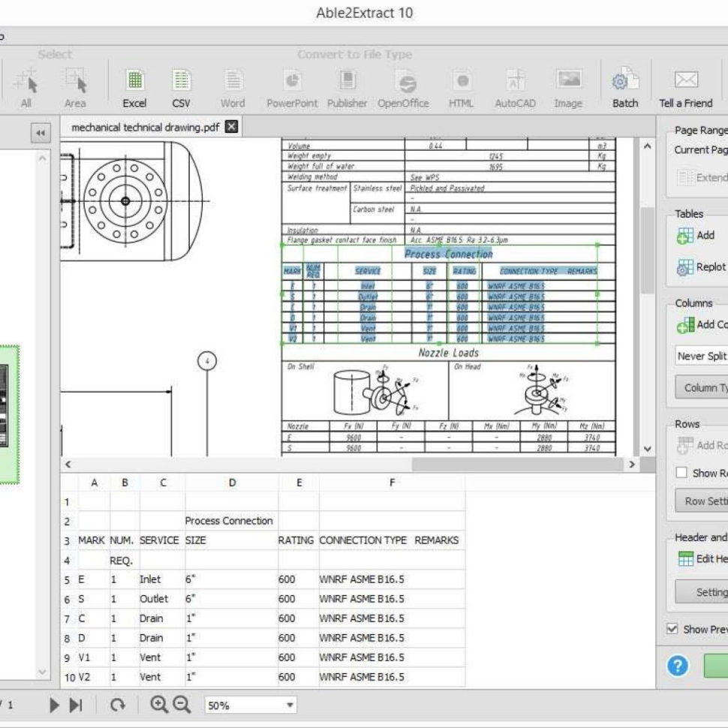Open the 50% zoom level dropdown
The height and width of the screenshot is (728, 728).
(x=251, y=704)
